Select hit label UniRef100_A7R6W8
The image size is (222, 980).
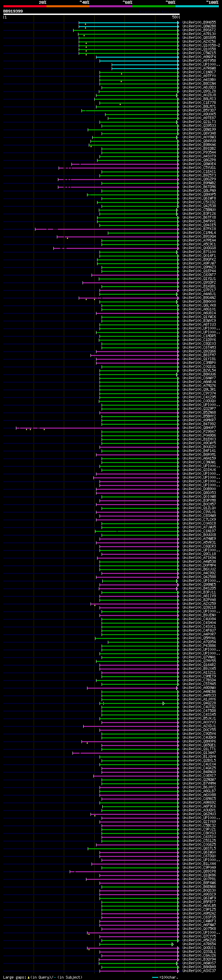[x=199, y=68]
